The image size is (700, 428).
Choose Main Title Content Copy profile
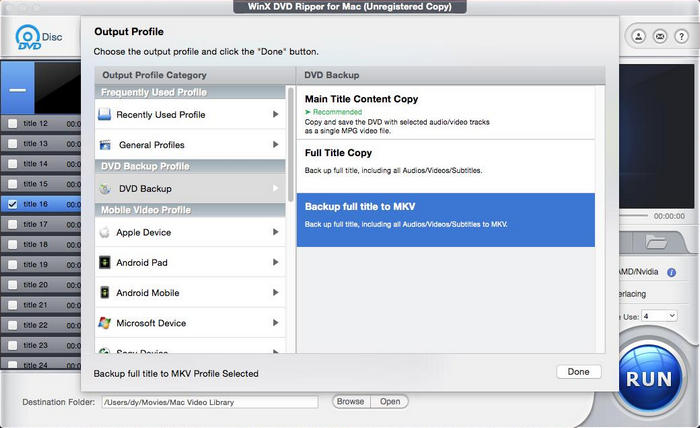click(x=446, y=112)
